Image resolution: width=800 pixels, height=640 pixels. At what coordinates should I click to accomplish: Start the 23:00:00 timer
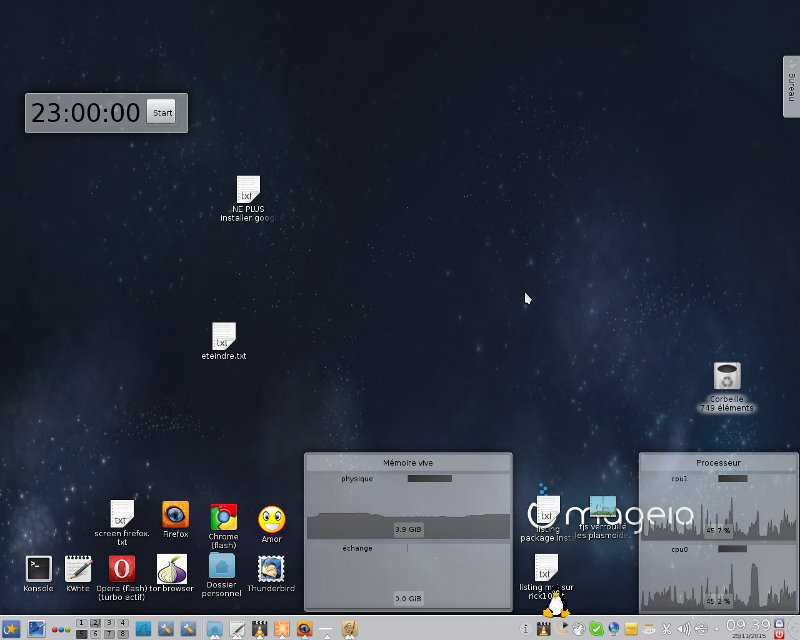pos(162,112)
